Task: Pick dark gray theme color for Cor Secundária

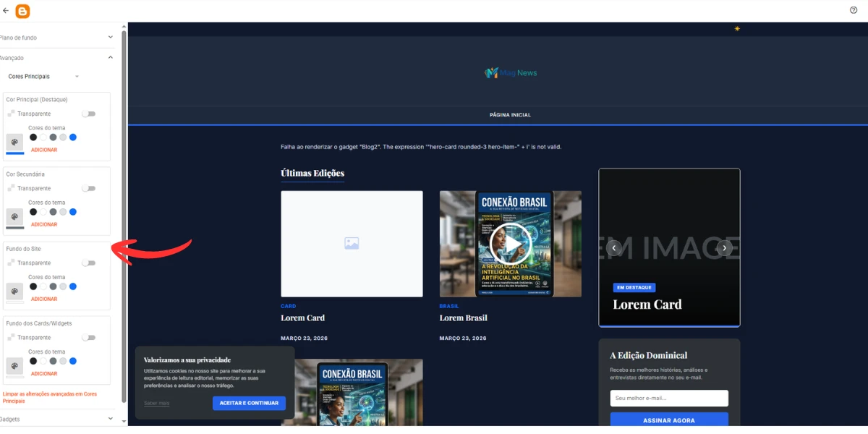Action: click(x=53, y=212)
